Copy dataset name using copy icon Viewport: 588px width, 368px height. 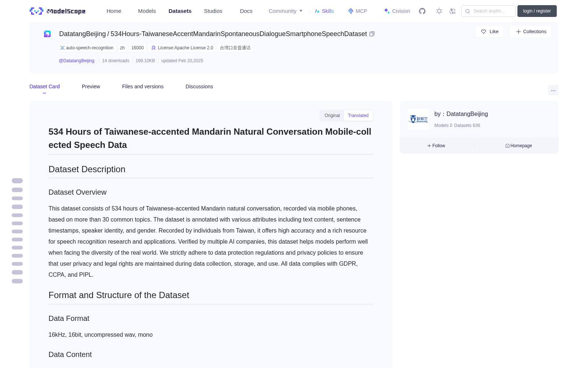pyautogui.click(x=372, y=34)
